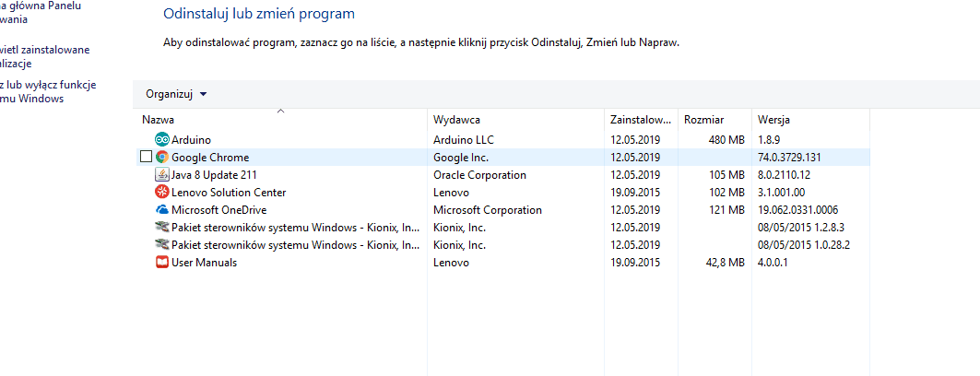
Task: Tick the checkbox beside Google Chrome
Action: click(146, 158)
